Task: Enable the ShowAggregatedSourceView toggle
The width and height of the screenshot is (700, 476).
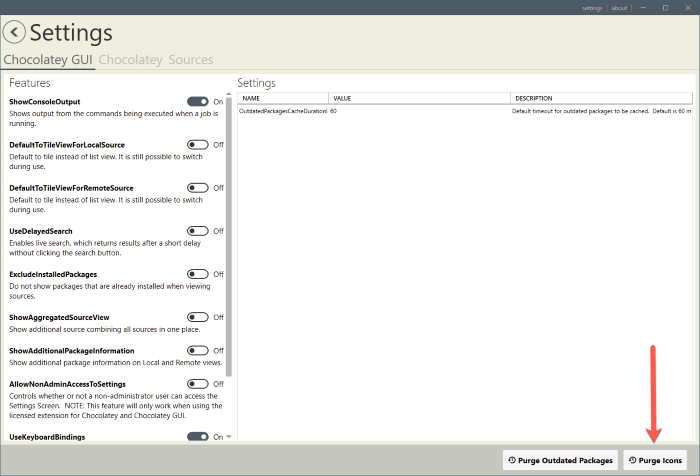Action: point(198,317)
